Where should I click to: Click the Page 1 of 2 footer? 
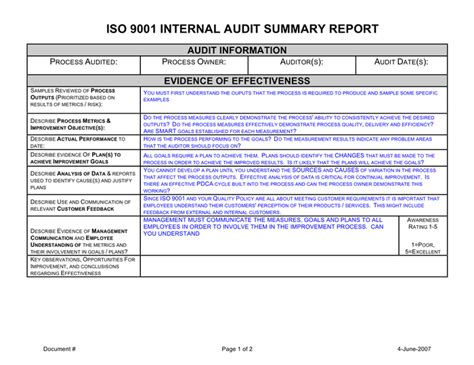(x=237, y=349)
